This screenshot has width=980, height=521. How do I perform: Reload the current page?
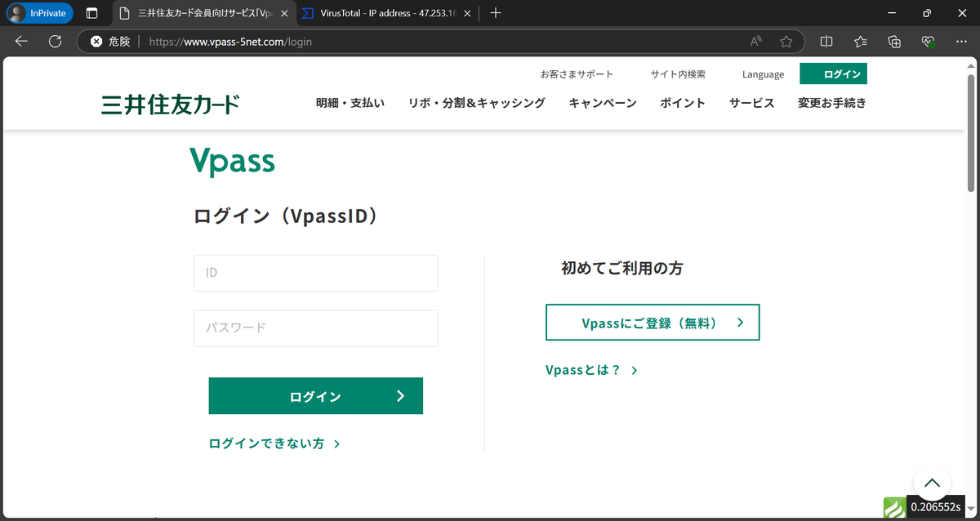tap(53, 41)
